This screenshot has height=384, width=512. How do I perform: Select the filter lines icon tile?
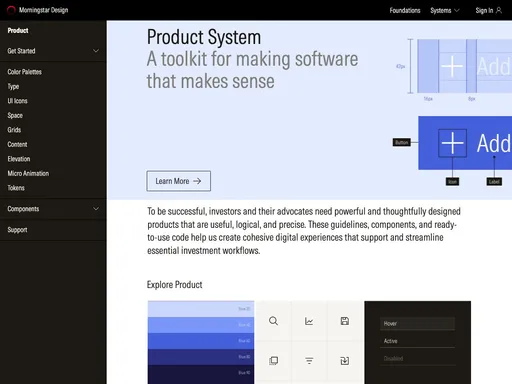pos(309,361)
